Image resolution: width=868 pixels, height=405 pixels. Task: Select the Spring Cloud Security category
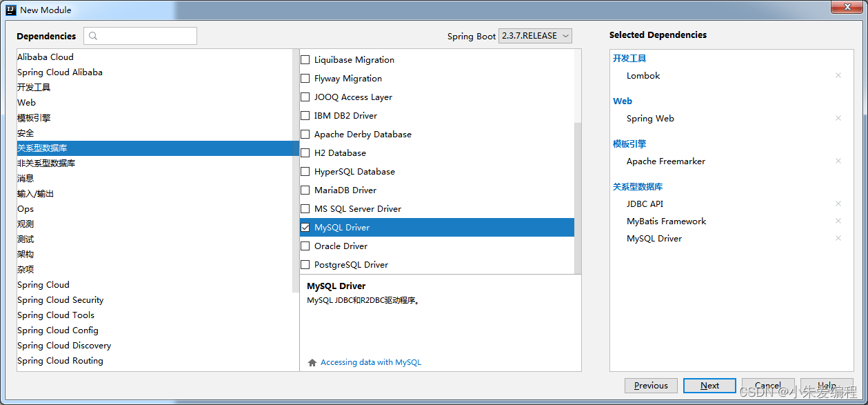tap(60, 299)
